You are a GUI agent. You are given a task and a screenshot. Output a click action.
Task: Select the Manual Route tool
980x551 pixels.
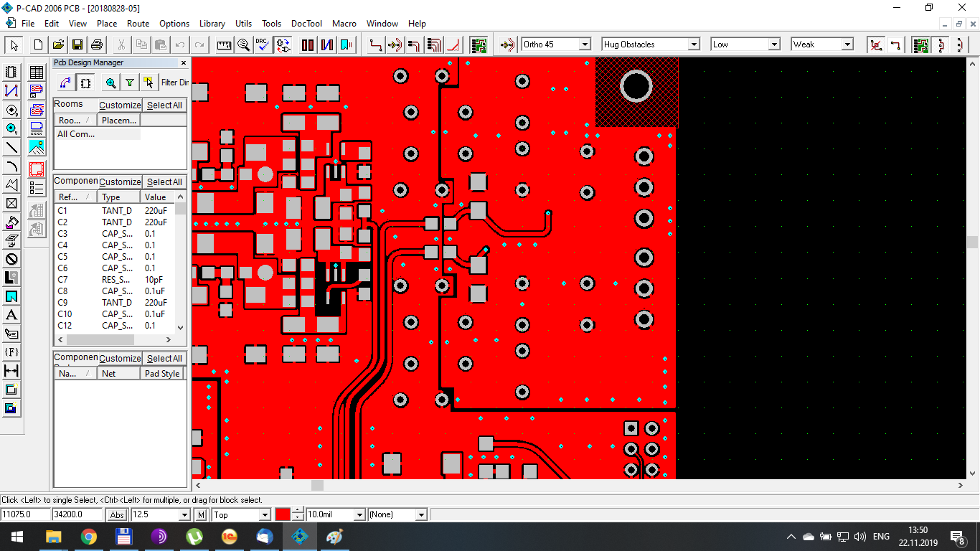[x=375, y=44]
